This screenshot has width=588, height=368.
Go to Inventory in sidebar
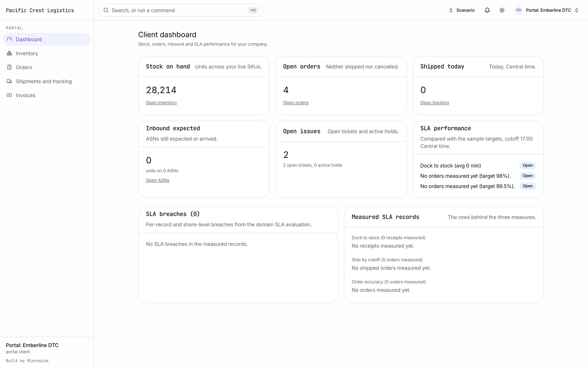(x=47, y=53)
